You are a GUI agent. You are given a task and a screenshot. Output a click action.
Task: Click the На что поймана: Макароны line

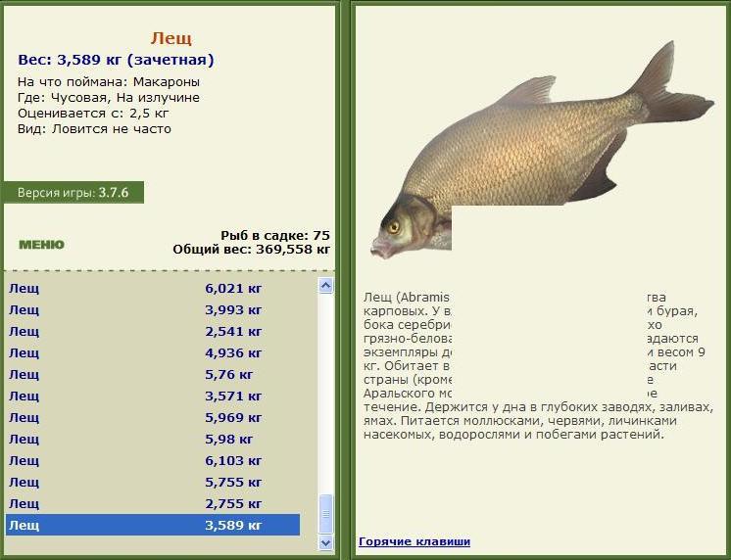[x=109, y=82]
